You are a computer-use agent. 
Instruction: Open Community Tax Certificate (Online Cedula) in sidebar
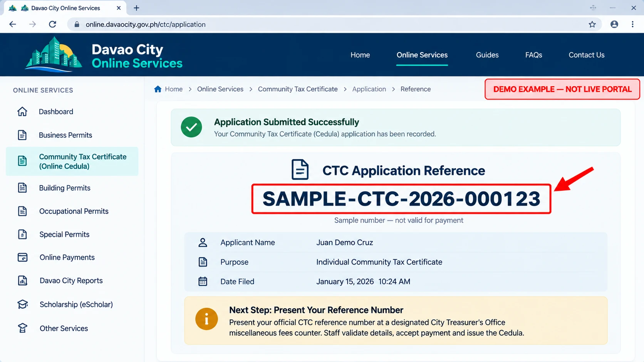(72, 162)
